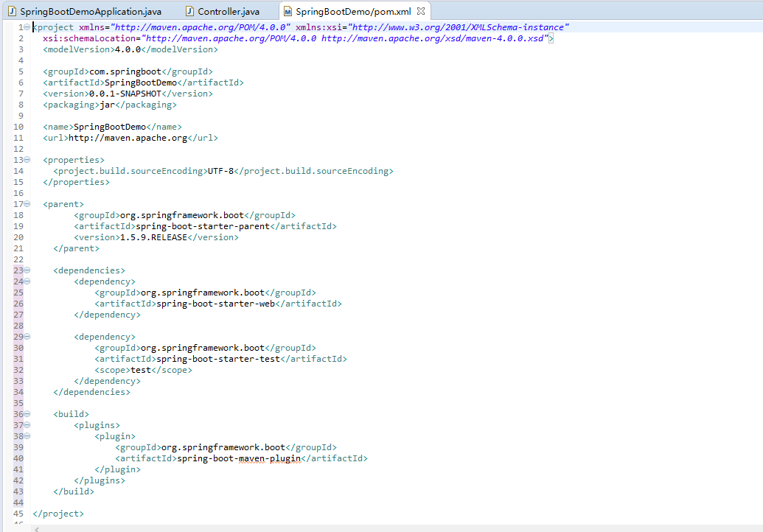Viewport: 763px width, 532px height.
Task: Switch to SpringBootDemoApplication.java tab
Action: coord(86,11)
